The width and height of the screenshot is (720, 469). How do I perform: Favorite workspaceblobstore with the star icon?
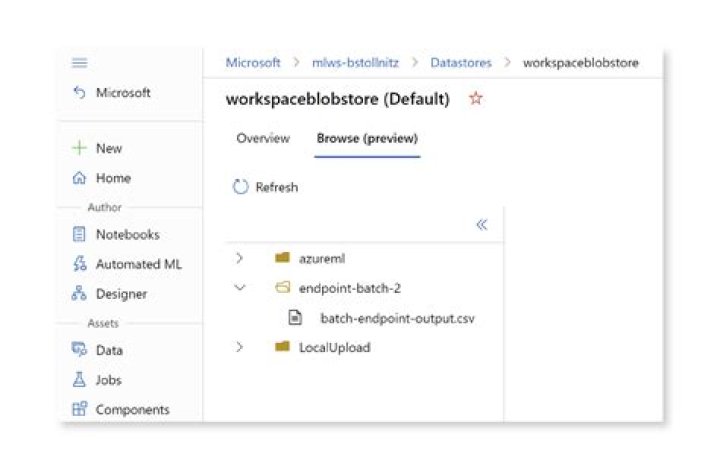click(476, 99)
